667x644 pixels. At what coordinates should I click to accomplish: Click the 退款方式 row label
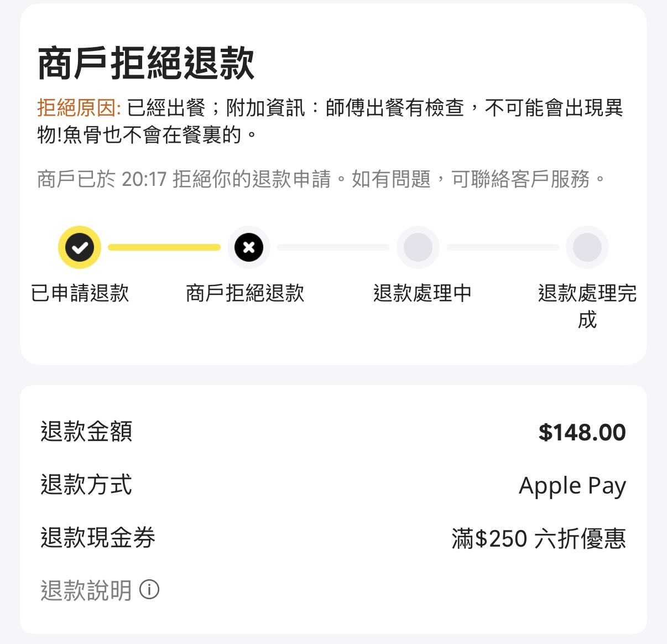[86, 485]
